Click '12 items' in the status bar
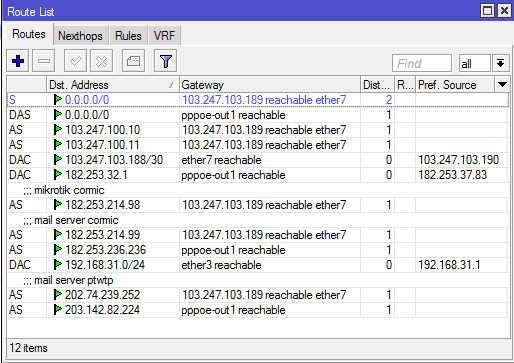 pos(28,348)
